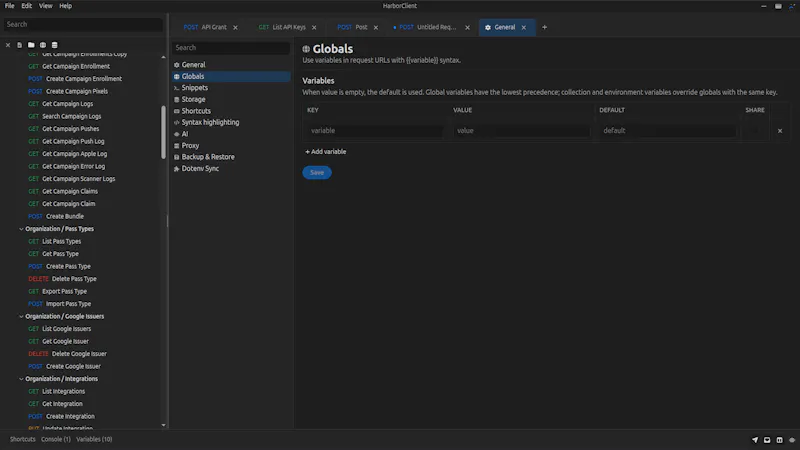Click the split columns icon in status bar

[779, 439]
